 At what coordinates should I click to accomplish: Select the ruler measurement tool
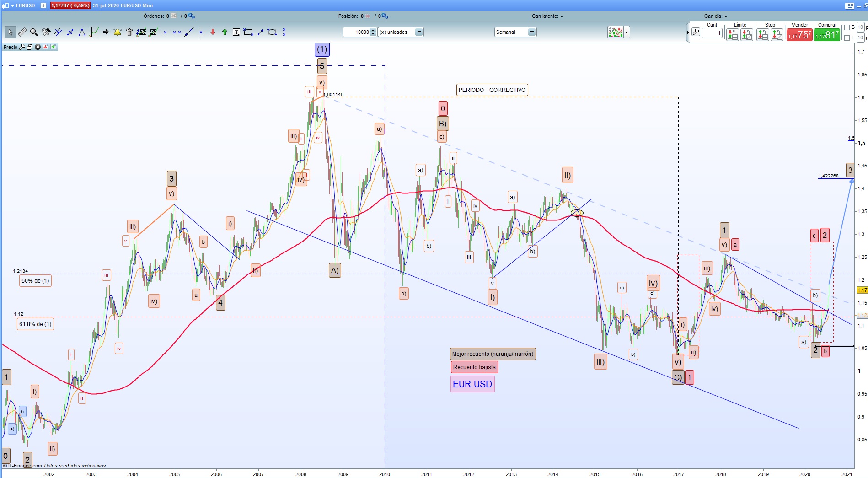(22, 32)
